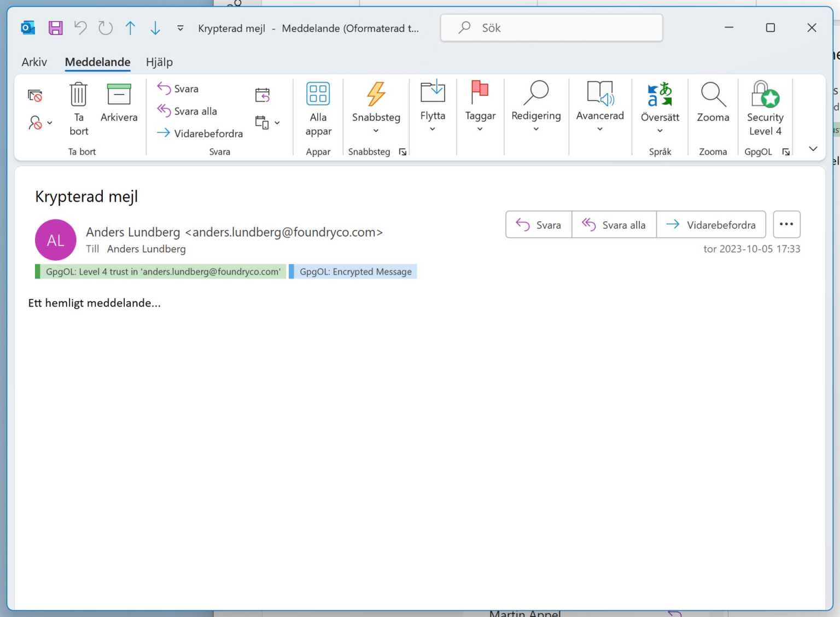840x617 pixels.
Task: Click the Svara alla button
Action: coord(614,224)
